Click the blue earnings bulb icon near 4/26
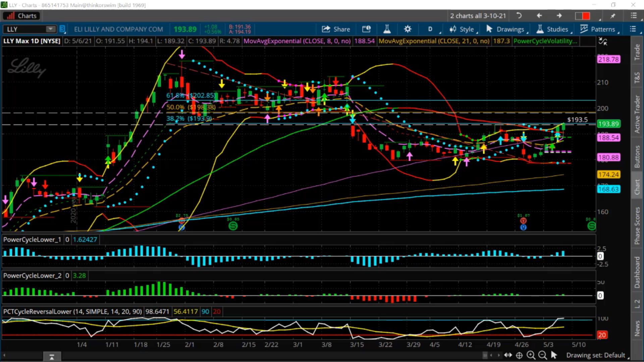The width and height of the screenshot is (644, 362). point(523,228)
